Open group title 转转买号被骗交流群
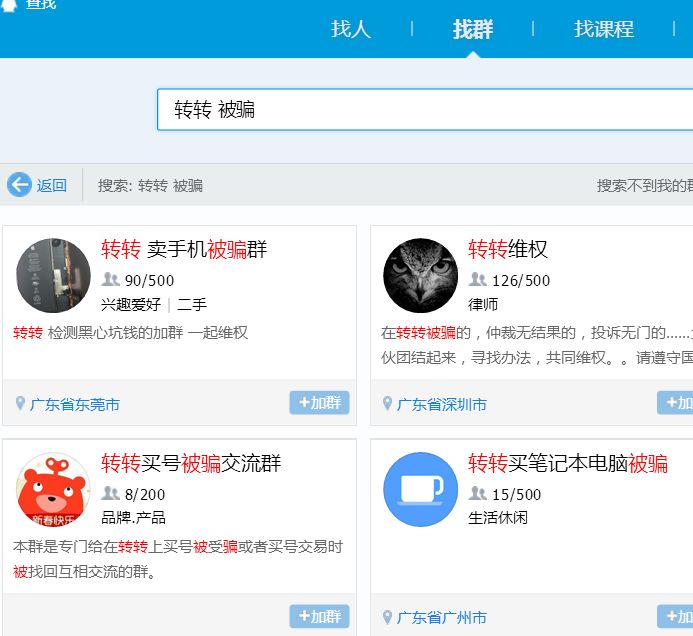The height and width of the screenshot is (636, 693). pos(191,463)
